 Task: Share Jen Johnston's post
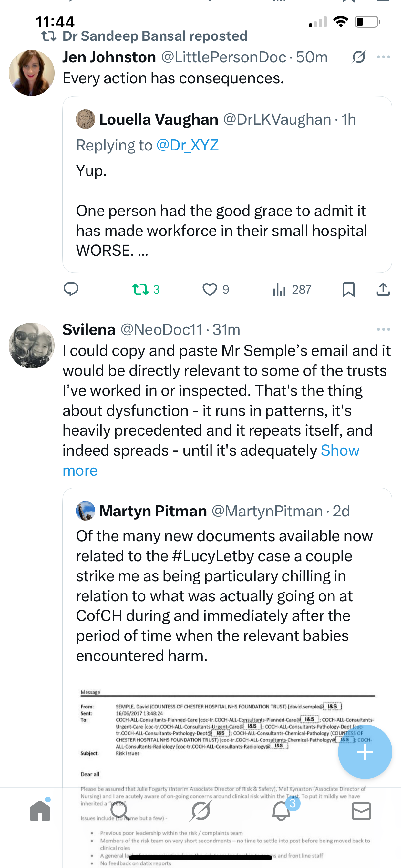(x=383, y=289)
